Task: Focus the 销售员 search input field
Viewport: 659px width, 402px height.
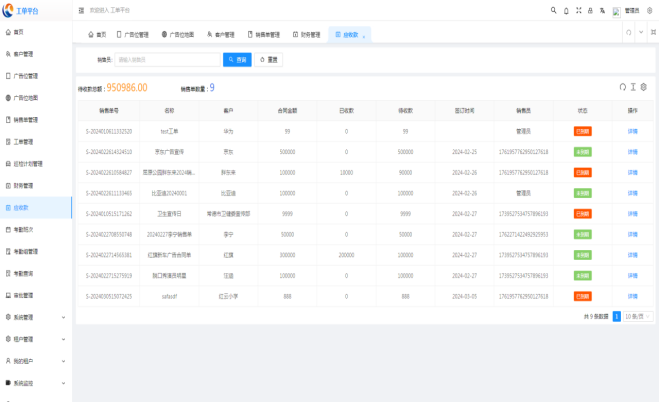Action: point(166,60)
